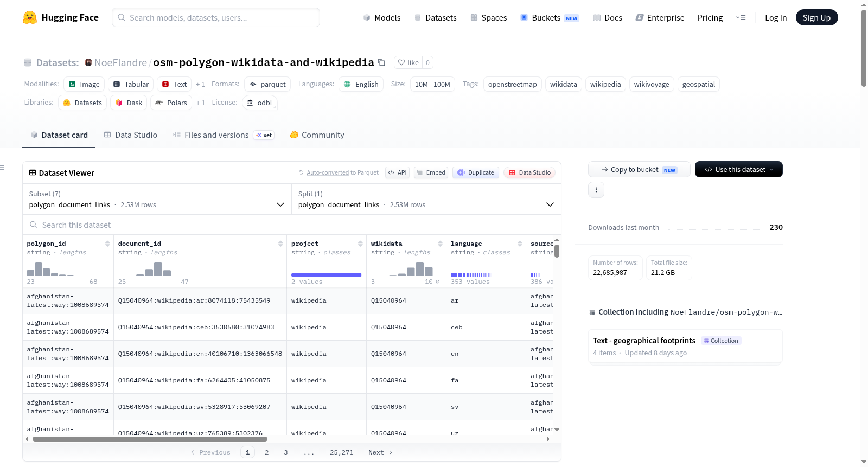This screenshot has width=868, height=467.
Task: Sort the wikidata column
Action: tap(440, 244)
